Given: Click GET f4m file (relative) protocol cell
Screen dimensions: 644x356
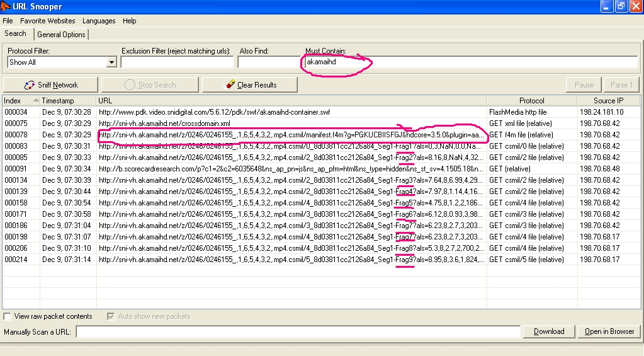Looking at the screenshot, I should (x=521, y=135).
